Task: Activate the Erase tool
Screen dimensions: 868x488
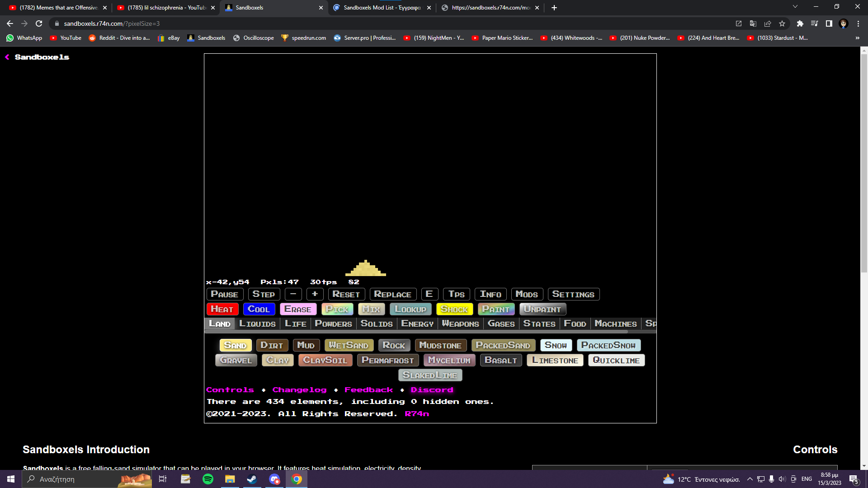Action: coord(298,309)
